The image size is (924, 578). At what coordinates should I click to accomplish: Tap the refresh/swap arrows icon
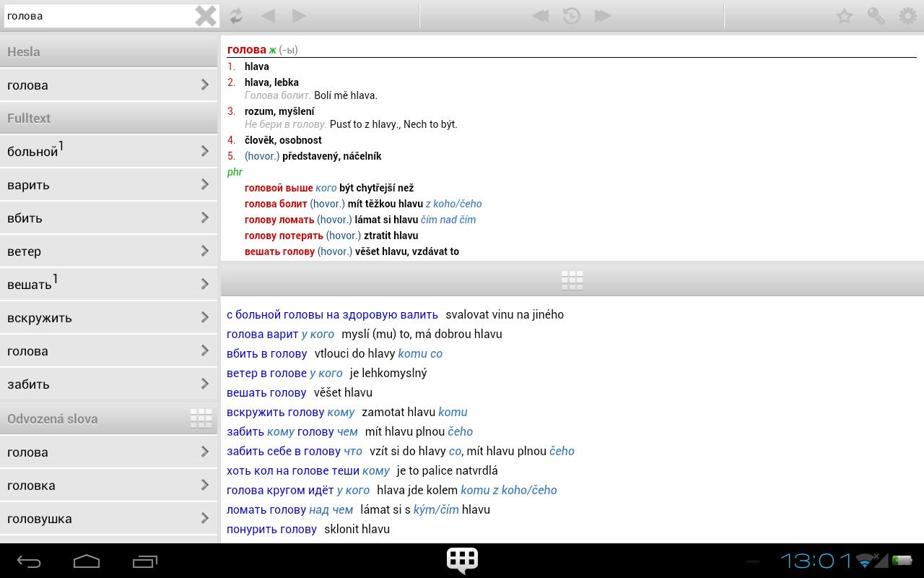coord(236,16)
